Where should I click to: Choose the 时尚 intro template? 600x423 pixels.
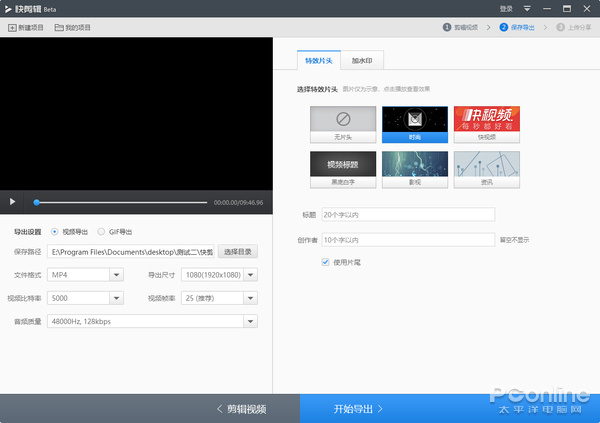click(x=414, y=121)
